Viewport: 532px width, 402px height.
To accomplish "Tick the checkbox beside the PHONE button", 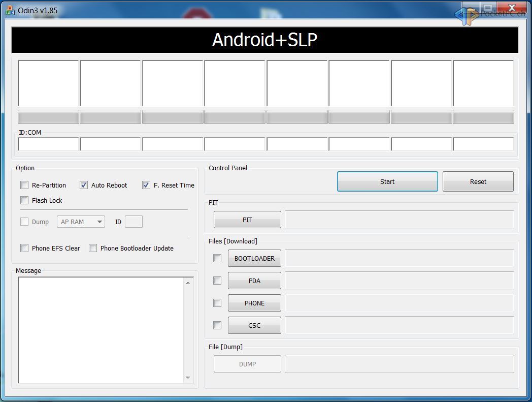I will click(x=217, y=303).
